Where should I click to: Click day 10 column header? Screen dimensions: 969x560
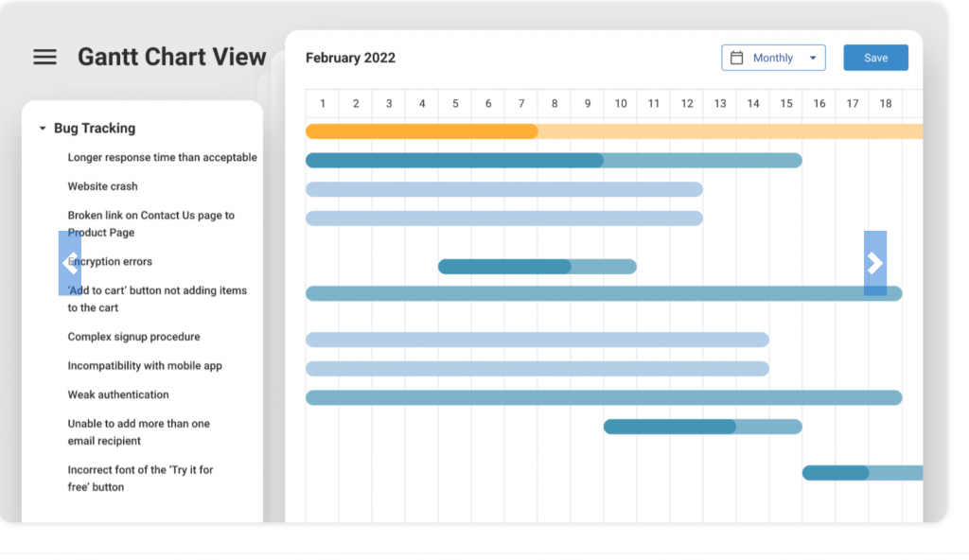[621, 103]
